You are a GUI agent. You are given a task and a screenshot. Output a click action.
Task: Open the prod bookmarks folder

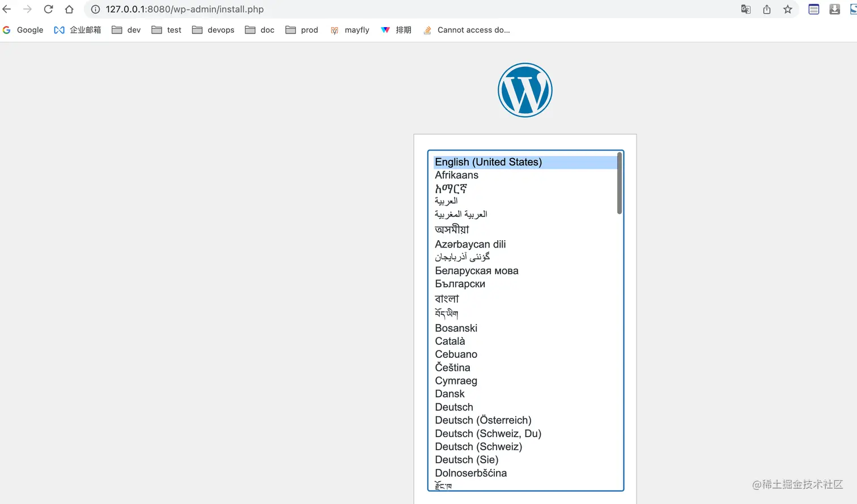[x=302, y=30]
